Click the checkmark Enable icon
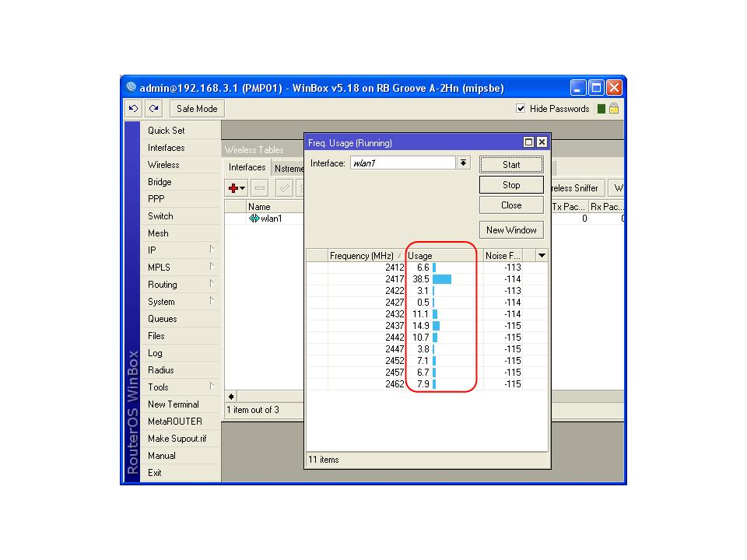747x560 pixels. coord(285,188)
